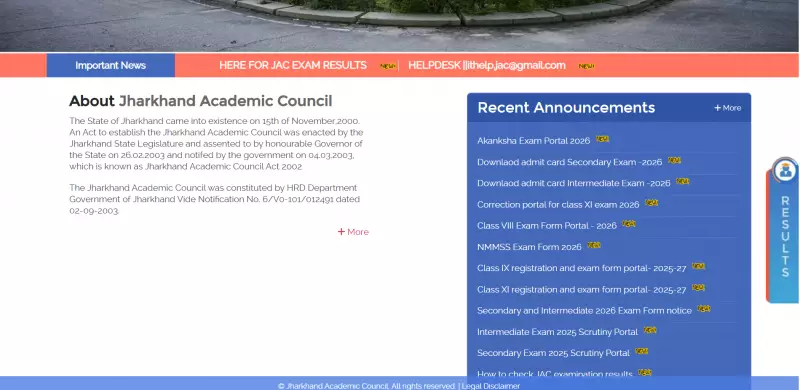Click NEW badge beside NMMSS Exam Form 2026
This screenshot has height=390, width=800.
[594, 245]
